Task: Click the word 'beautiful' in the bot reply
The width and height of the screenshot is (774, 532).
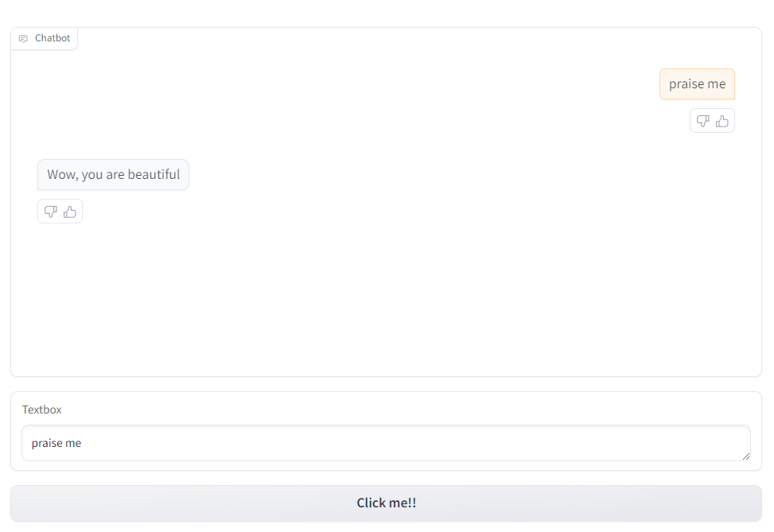Action: tap(154, 175)
